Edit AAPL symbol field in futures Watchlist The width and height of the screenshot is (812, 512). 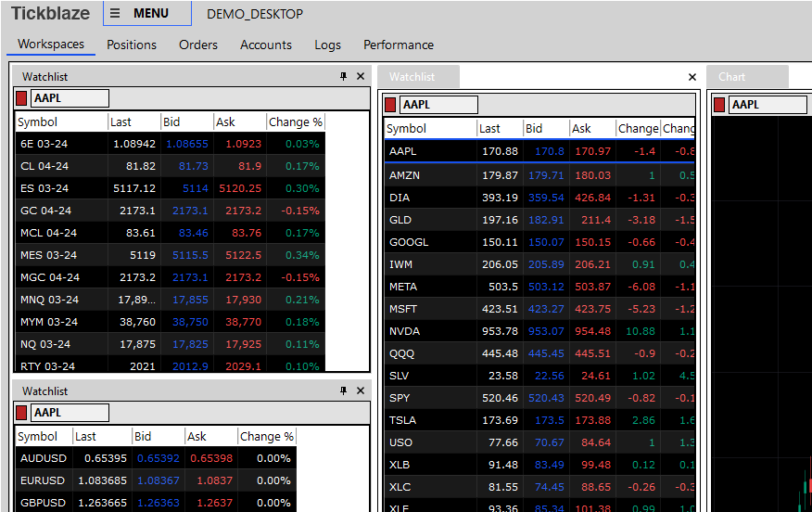[x=70, y=98]
